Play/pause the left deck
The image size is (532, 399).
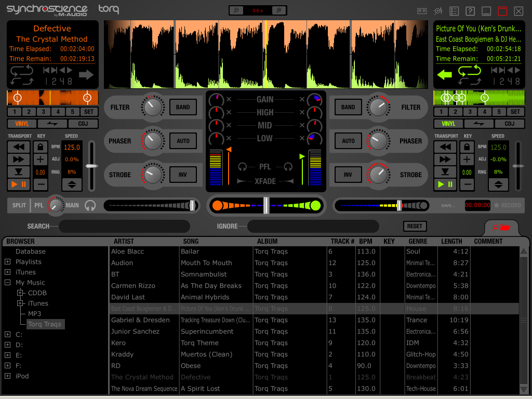pos(18,183)
